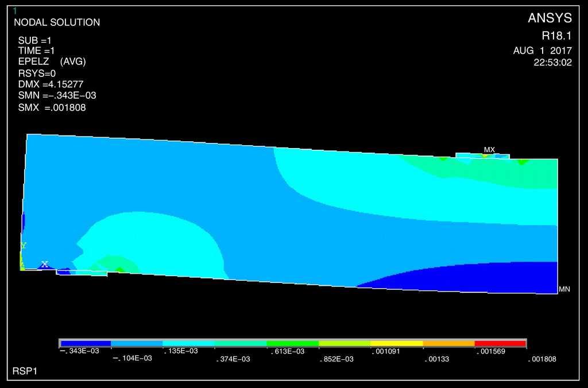The width and height of the screenshot is (588, 388).
Task: Select the EPELZ (AVG) label
Action: pos(52,61)
